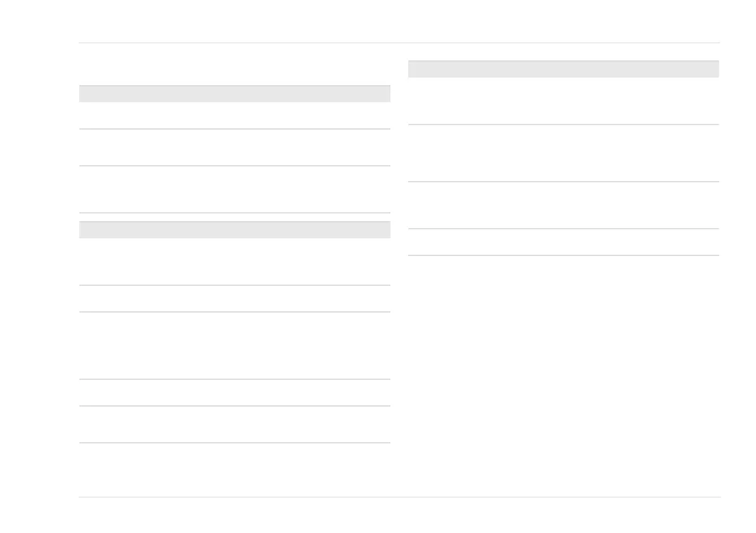This screenshot has height=533, width=756.
Task: Click the gray header bar in right column
Action: click(x=563, y=69)
